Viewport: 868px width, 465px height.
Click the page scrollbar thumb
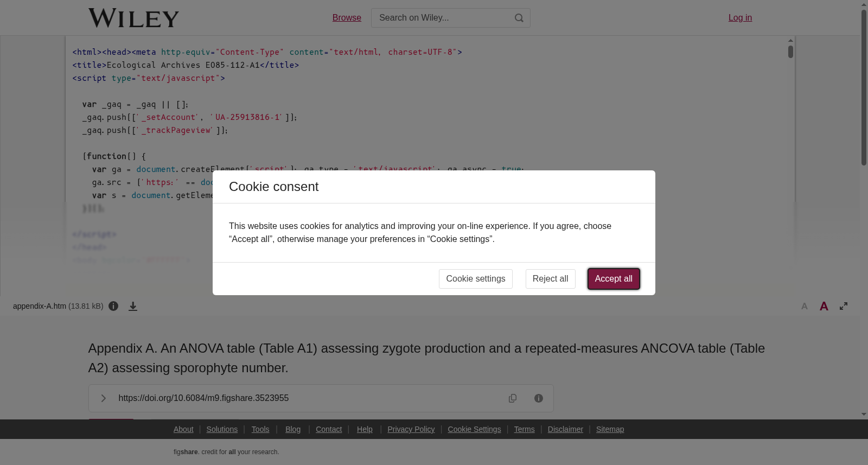click(x=864, y=87)
